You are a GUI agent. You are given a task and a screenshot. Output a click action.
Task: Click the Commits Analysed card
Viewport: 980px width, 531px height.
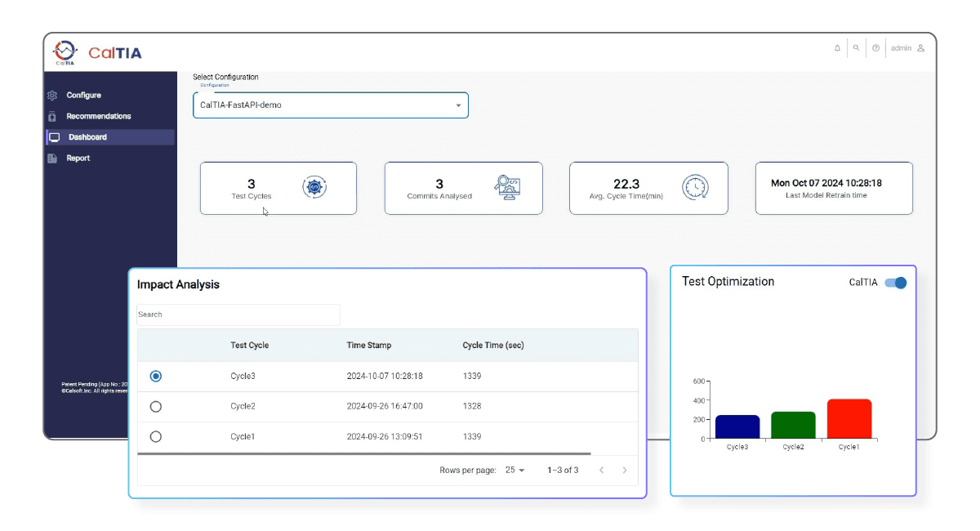click(464, 188)
